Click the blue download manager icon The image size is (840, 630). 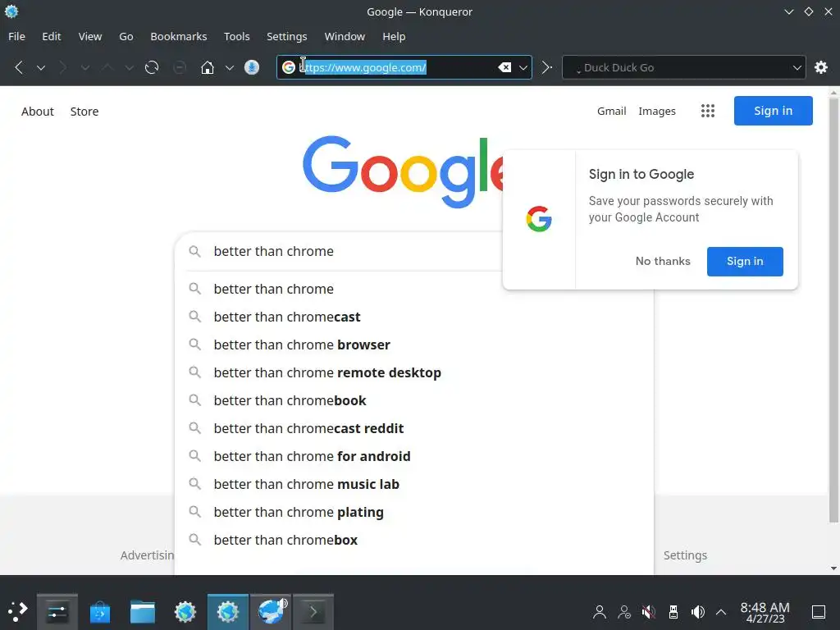[252, 67]
